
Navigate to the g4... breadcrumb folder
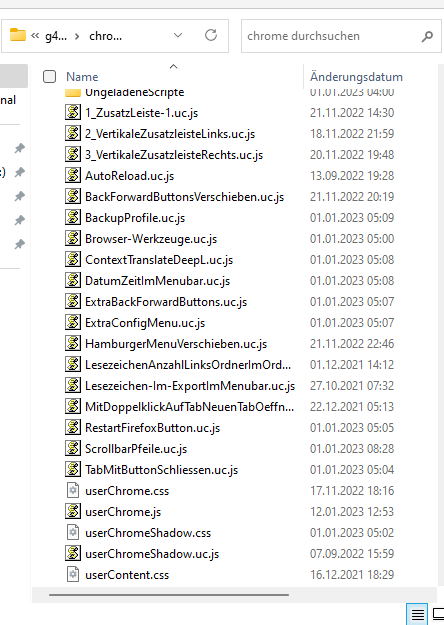click(56, 36)
